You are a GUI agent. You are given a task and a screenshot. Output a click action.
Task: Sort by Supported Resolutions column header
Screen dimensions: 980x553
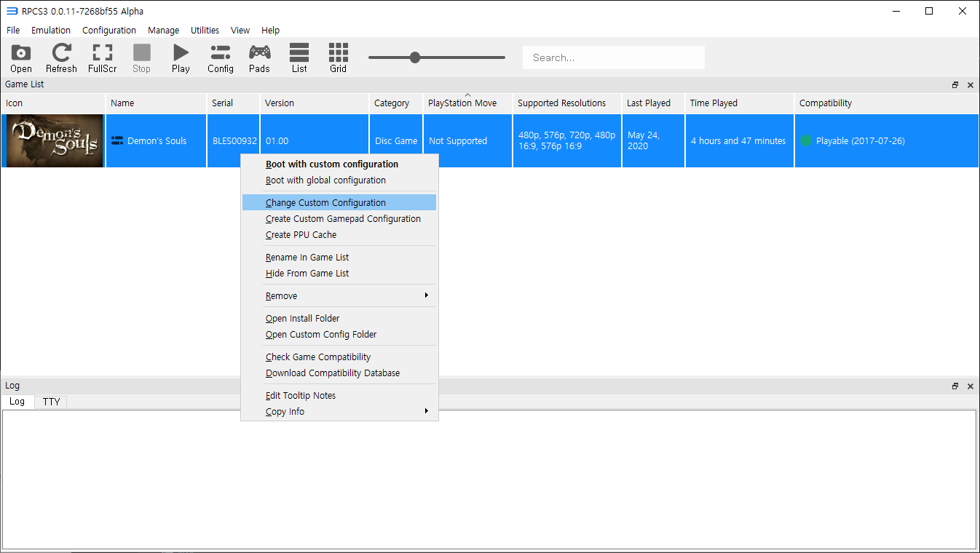[x=567, y=103]
